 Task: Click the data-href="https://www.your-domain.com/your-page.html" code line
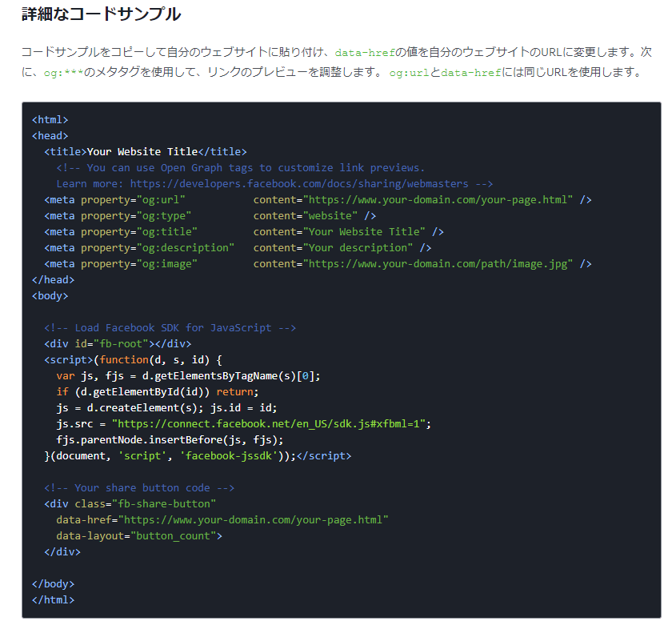point(222,520)
